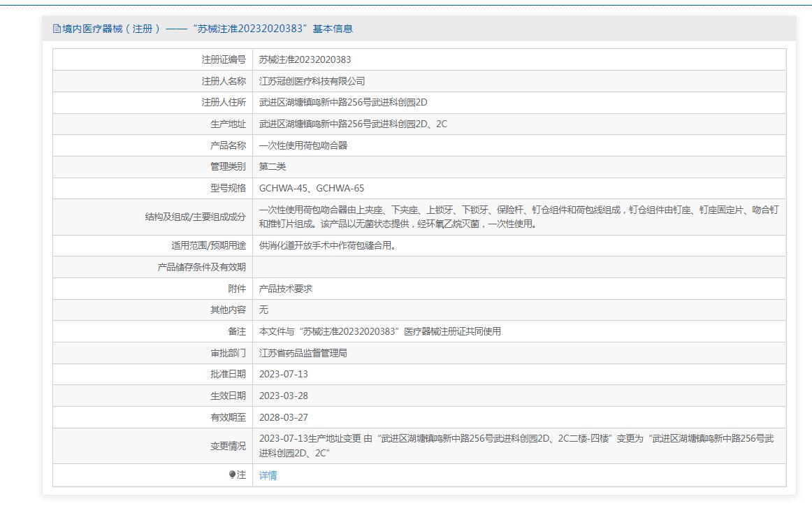Click the 第二类 management category value
The height and width of the screenshot is (506, 812).
[x=273, y=166]
